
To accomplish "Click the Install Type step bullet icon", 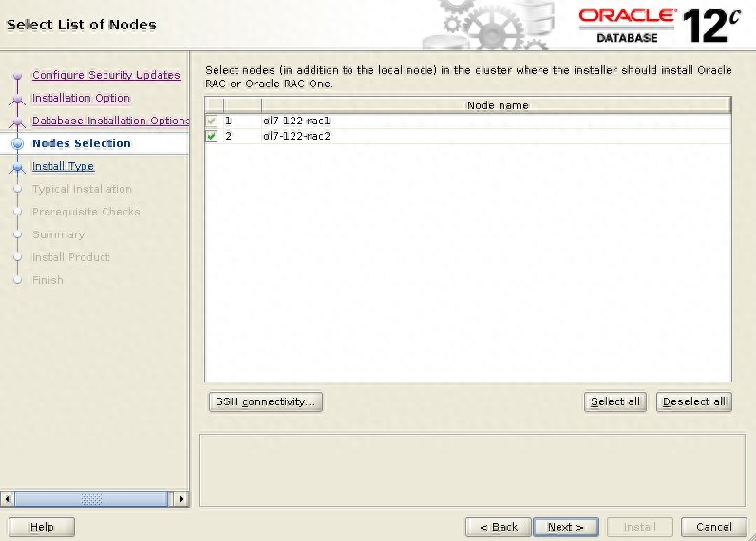I will (17, 167).
